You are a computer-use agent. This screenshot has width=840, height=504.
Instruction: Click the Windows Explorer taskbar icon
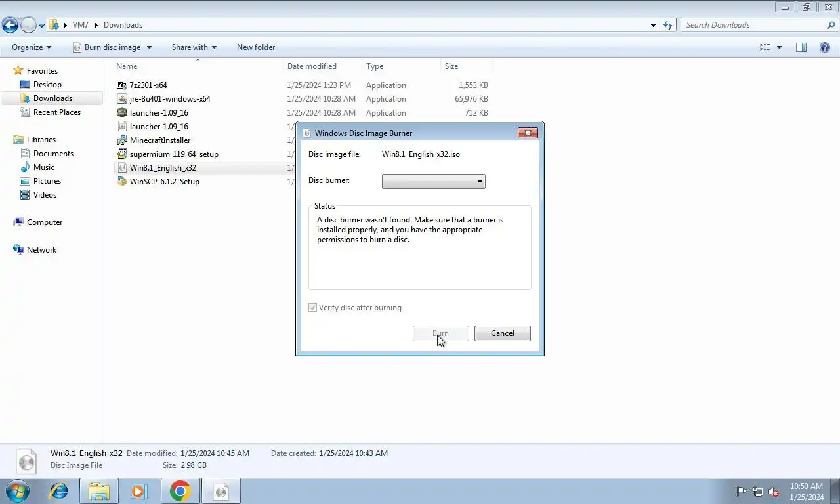[x=99, y=491]
